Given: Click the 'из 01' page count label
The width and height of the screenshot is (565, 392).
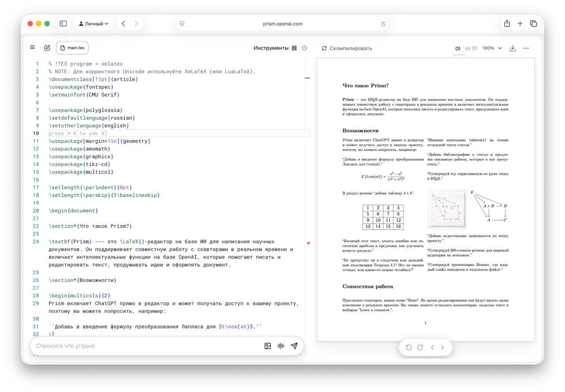Looking at the screenshot, I should [471, 49].
